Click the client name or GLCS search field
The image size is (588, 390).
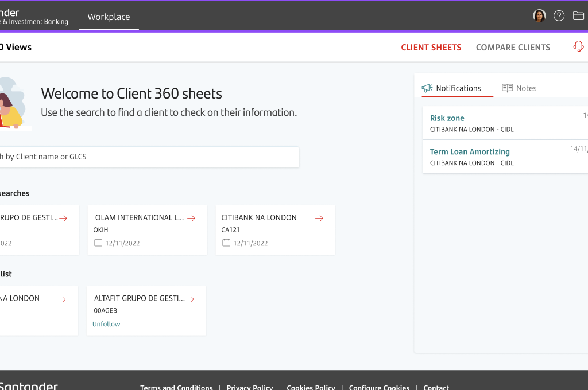tap(149, 157)
